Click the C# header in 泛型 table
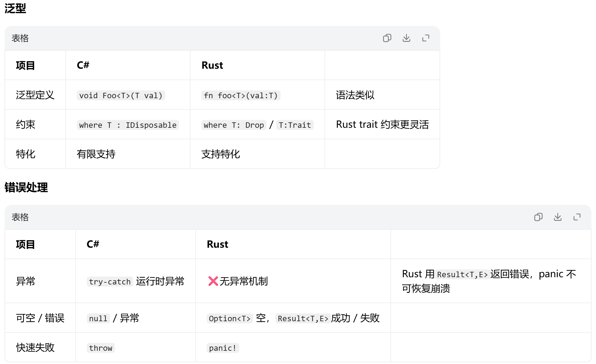596x364 pixels. pos(83,65)
